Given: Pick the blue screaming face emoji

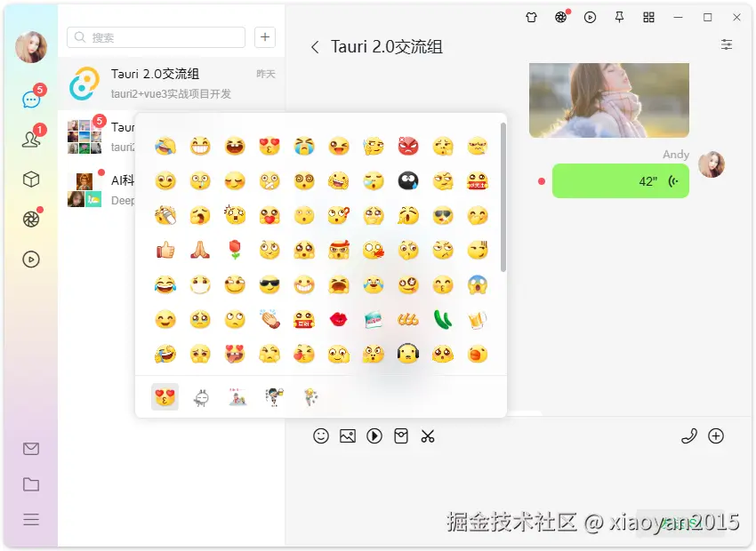Looking at the screenshot, I should click(478, 284).
